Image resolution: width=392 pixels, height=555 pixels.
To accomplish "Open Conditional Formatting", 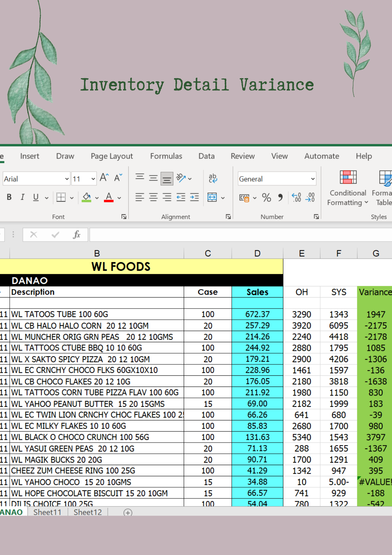I will pos(348,188).
